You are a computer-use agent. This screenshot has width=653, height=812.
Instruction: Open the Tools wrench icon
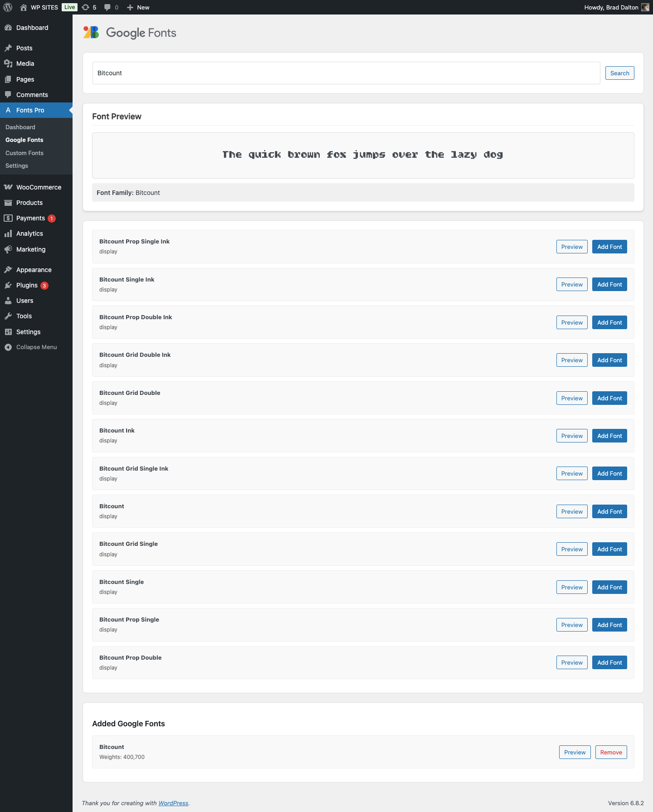[8, 316]
